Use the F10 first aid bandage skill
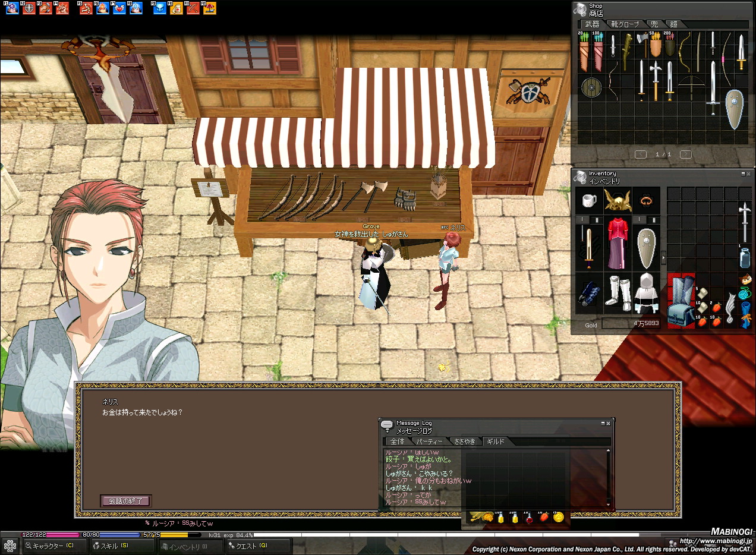The image size is (756, 555). (177, 8)
